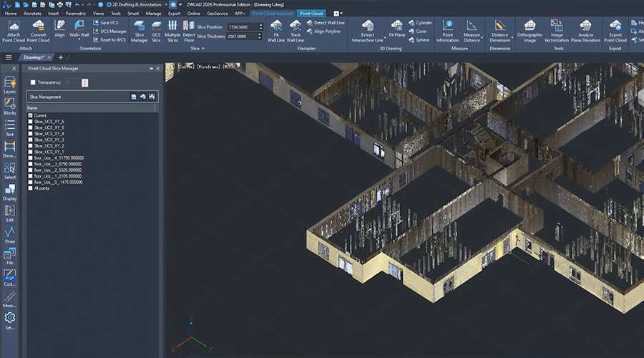This screenshot has width=644, height=358.
Task: Launch the Orthographic Image tool
Action: (x=530, y=32)
